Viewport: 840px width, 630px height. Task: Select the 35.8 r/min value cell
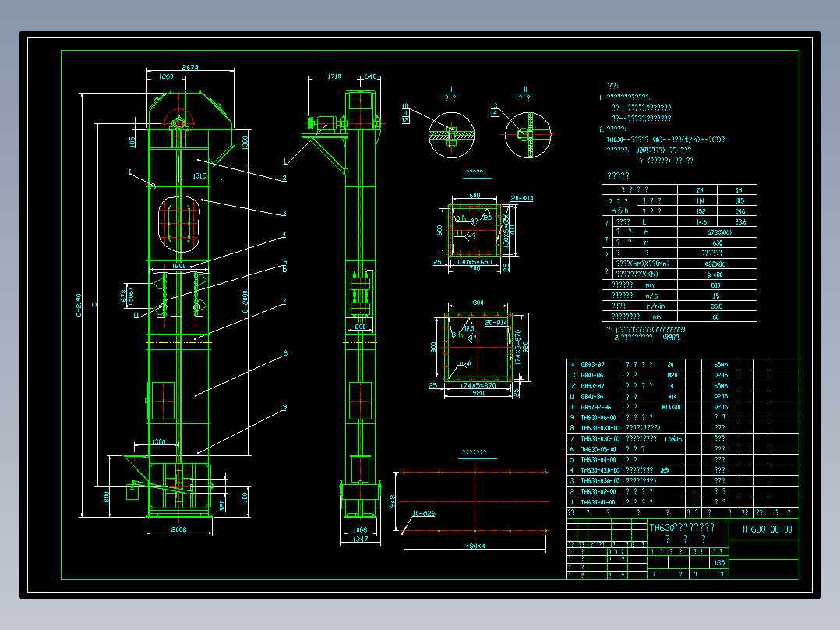click(716, 306)
